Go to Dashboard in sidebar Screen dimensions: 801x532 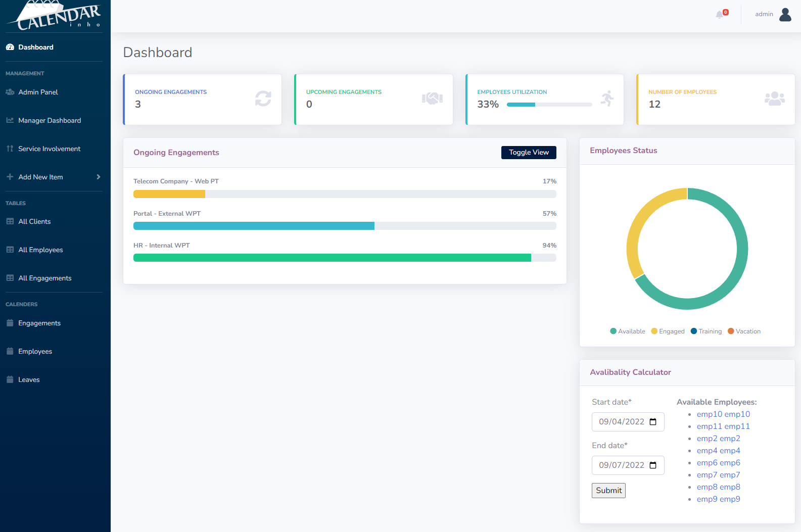(x=36, y=47)
